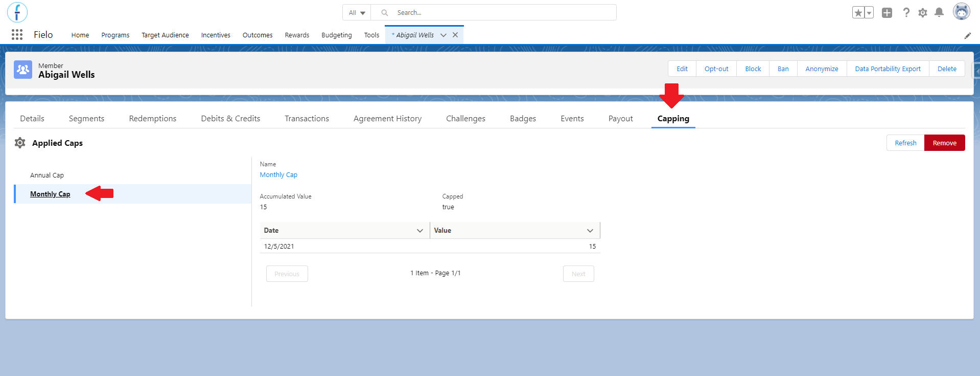
Task: Switch to the Redemptions tab
Action: click(x=153, y=119)
